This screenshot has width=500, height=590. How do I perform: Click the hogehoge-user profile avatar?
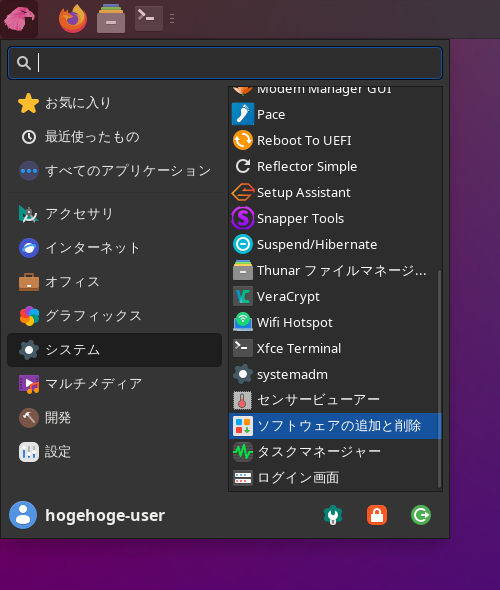(23, 515)
